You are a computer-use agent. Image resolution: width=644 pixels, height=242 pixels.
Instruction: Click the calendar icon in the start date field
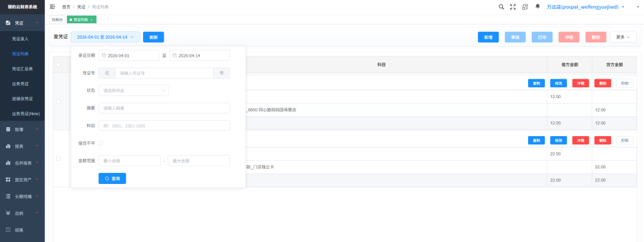[104, 55]
